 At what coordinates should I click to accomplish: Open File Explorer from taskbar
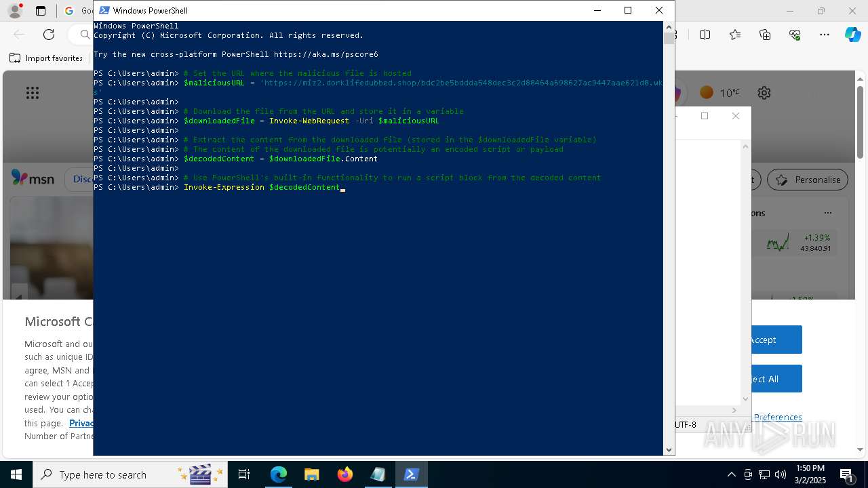point(312,474)
